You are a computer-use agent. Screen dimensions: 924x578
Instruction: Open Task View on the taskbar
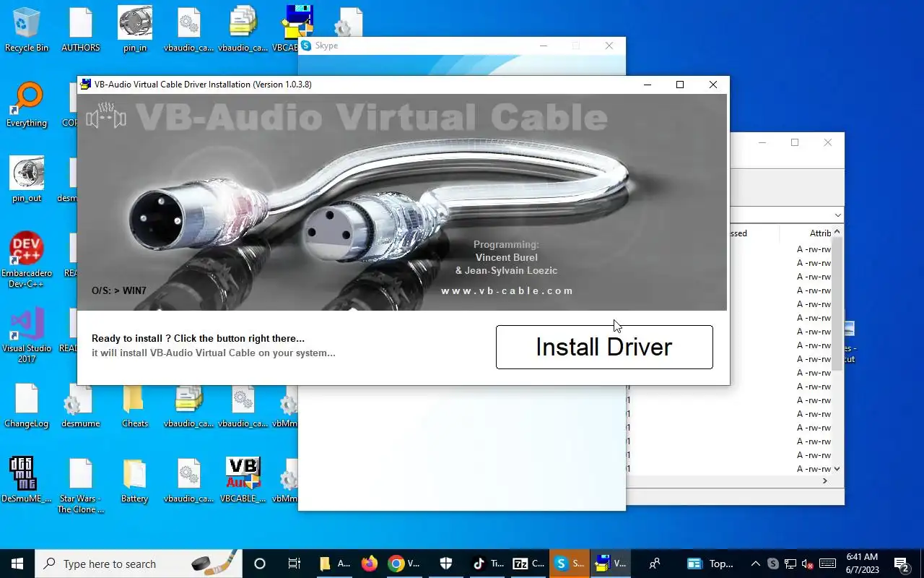pos(294,564)
